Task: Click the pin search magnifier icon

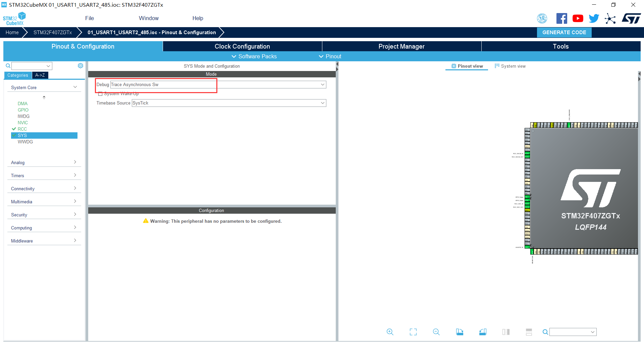Action: point(545,332)
